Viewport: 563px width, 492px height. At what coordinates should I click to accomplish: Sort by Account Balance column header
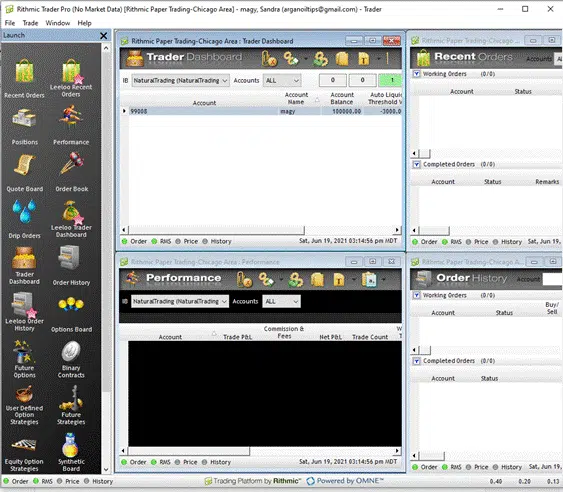click(342, 98)
